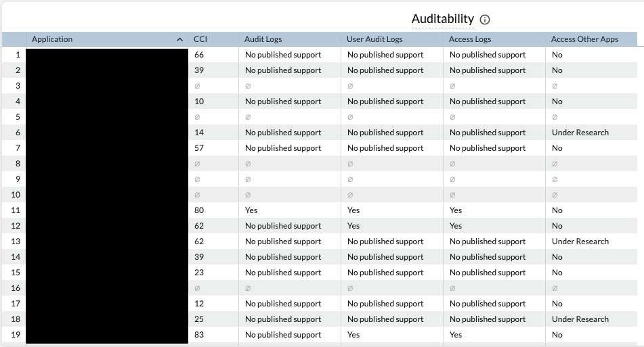
Task: Select row number 11
Action: click(16, 210)
